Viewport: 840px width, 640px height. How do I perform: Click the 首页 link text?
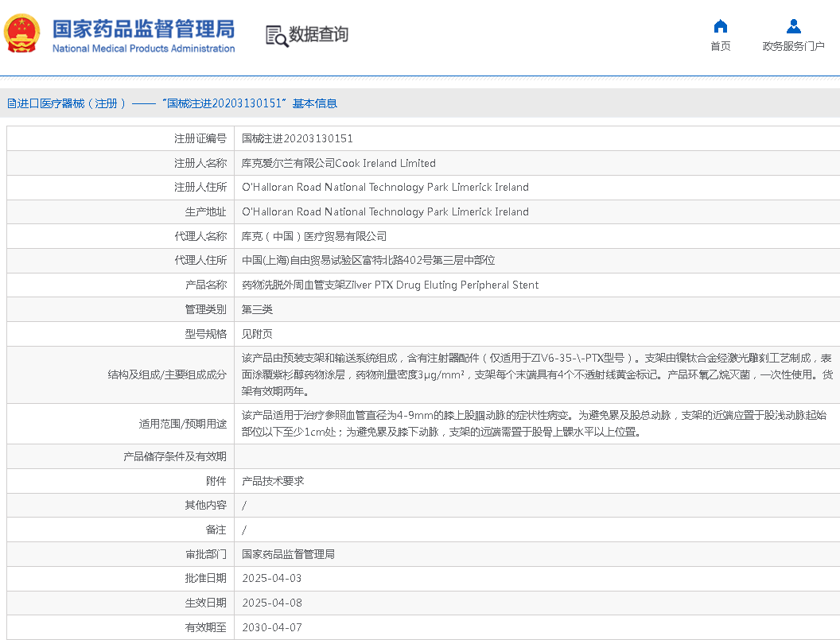(x=721, y=46)
